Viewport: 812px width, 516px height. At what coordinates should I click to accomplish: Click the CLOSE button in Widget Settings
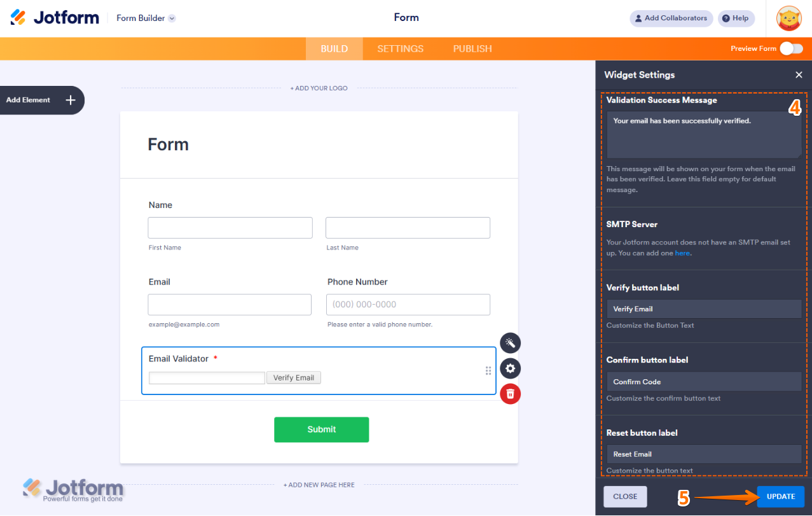[624, 496]
